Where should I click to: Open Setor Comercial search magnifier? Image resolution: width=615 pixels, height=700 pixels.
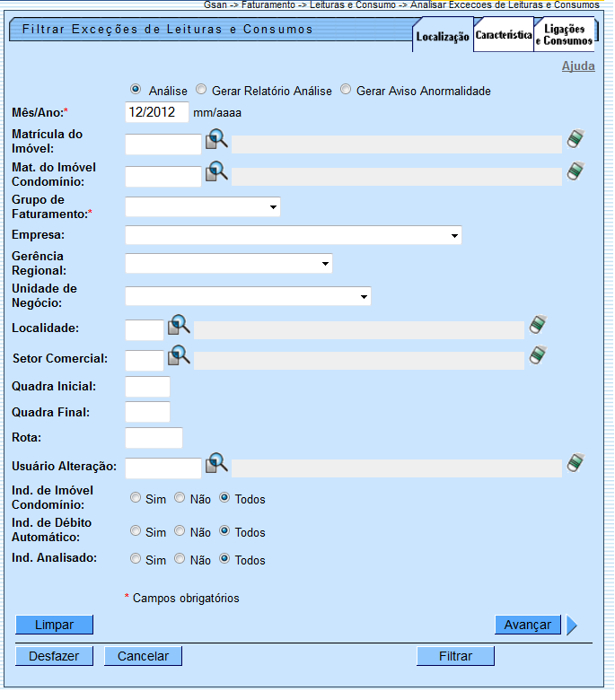(179, 355)
